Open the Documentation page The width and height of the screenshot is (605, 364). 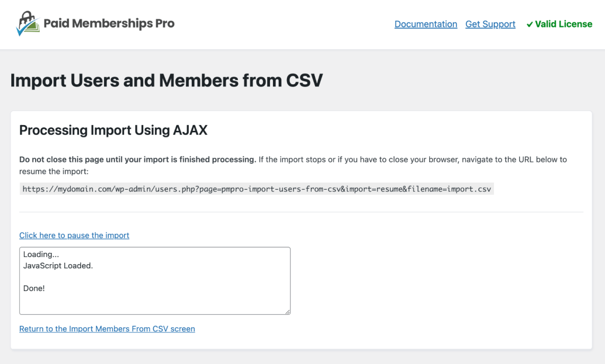click(x=426, y=24)
